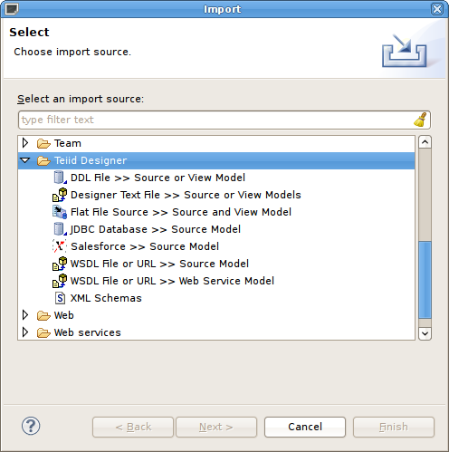This screenshot has width=449, height=452.
Task: Open help via question mark icon
Action: pos(31,426)
